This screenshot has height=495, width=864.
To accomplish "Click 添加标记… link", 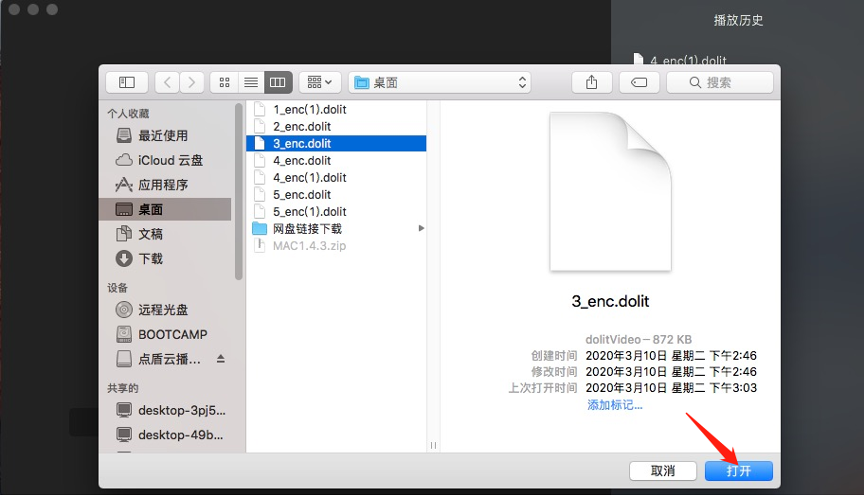I will (614, 405).
